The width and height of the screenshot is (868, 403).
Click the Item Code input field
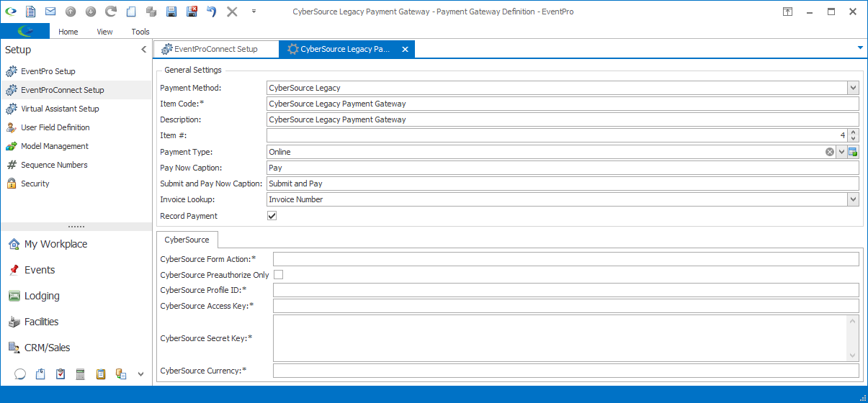[x=563, y=104]
